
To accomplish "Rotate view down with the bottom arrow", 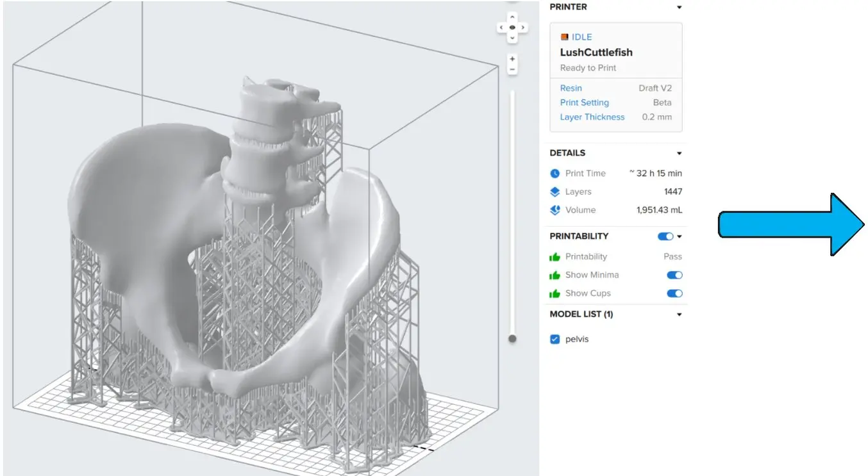I will 512,38.
